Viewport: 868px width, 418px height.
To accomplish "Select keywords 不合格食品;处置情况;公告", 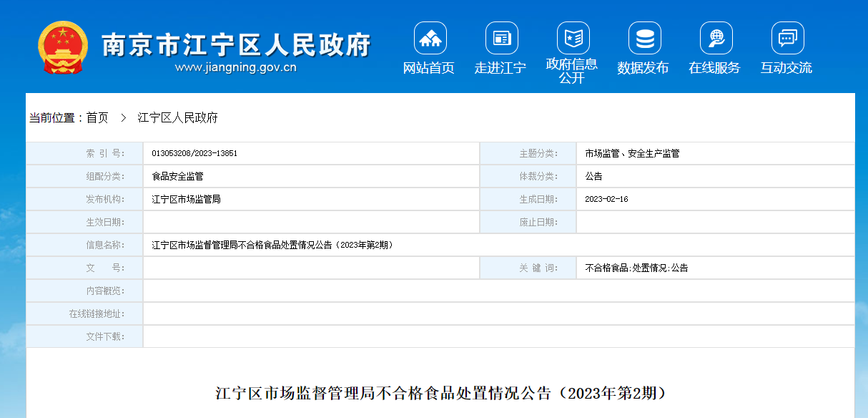I will coord(636,268).
